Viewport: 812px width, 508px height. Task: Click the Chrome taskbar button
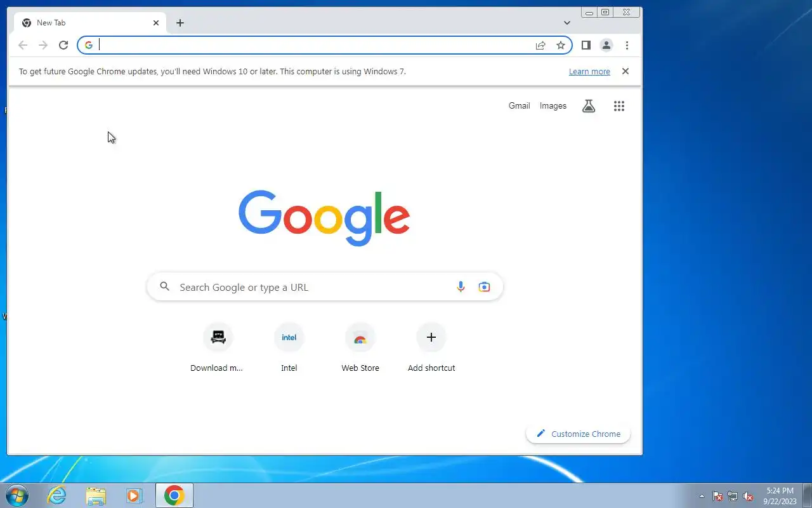tap(174, 495)
